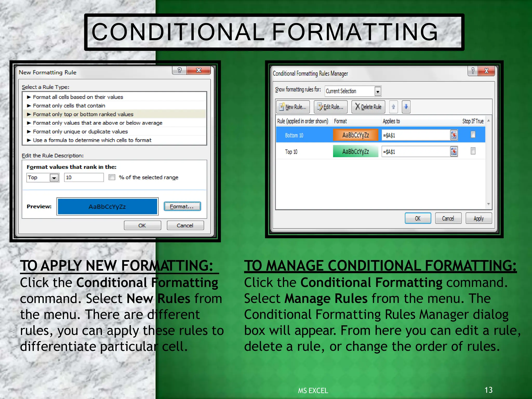Select 'Use a formula to determine which cells'
This screenshot has height=399, width=532.
pyautogui.click(x=115, y=140)
